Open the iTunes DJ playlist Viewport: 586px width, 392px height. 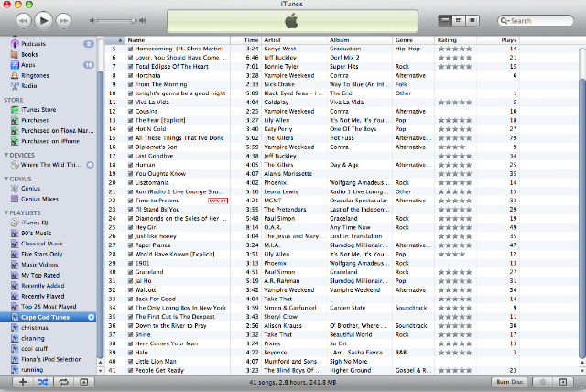(x=35, y=223)
